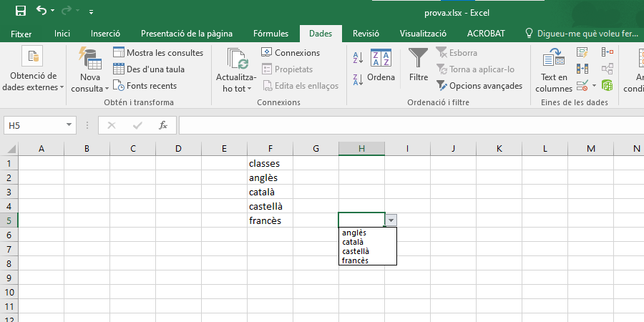The width and height of the screenshot is (644, 322).
Task: Click Mostra les consultes
Action: (x=158, y=53)
